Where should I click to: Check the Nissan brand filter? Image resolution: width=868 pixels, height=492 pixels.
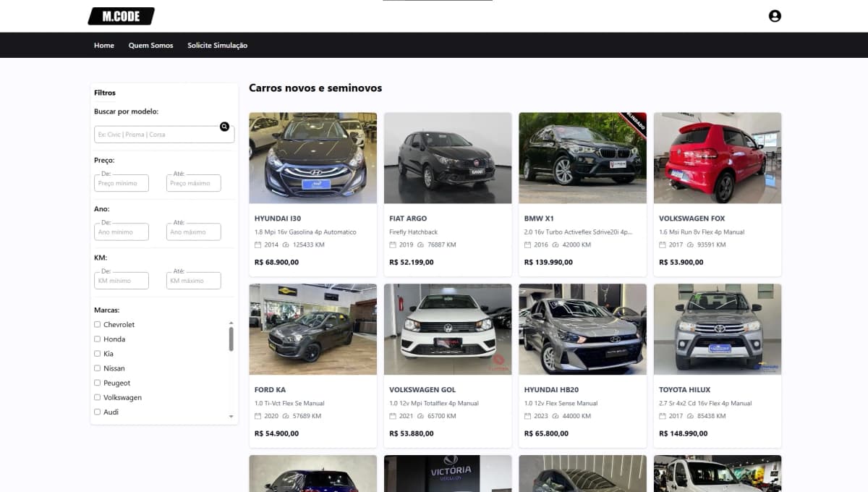pyautogui.click(x=98, y=368)
